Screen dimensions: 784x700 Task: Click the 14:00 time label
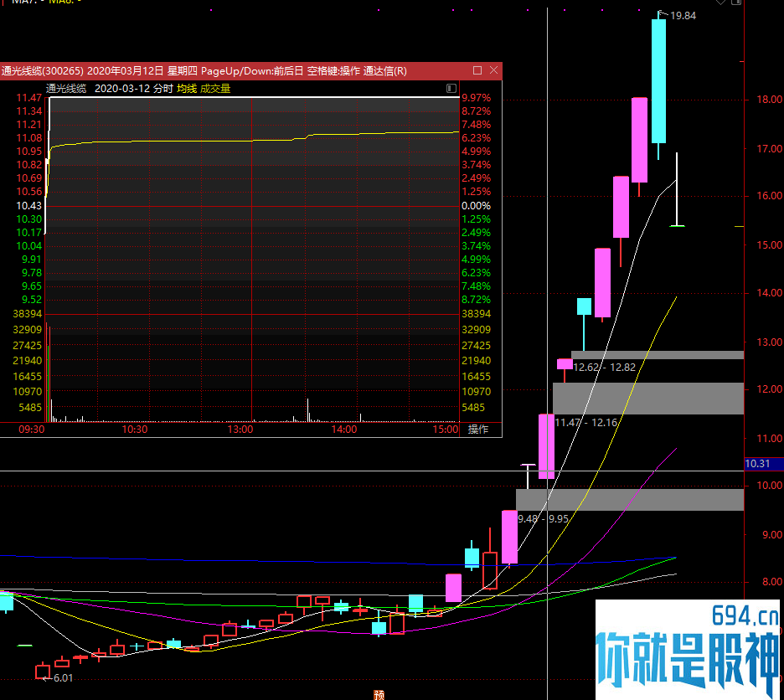(x=344, y=429)
